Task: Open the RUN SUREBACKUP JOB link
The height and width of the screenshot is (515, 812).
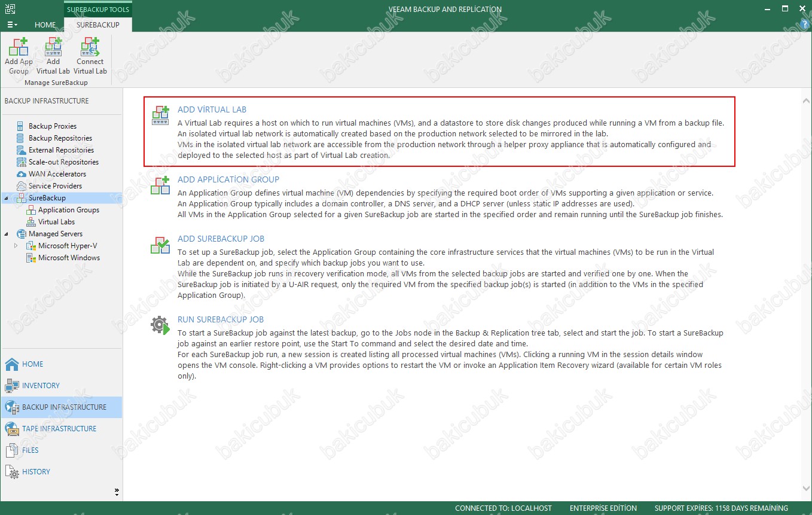Action: 221,319
